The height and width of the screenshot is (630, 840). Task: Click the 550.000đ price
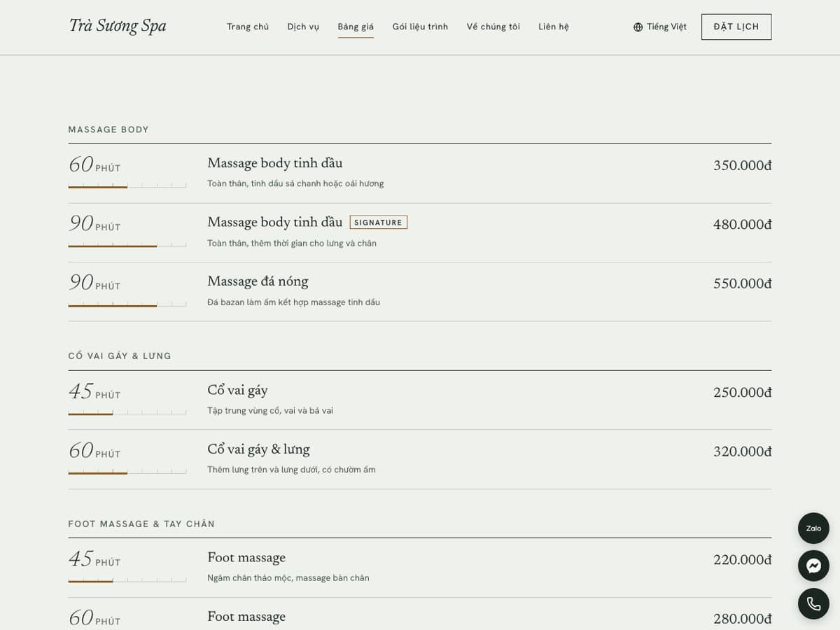(742, 283)
